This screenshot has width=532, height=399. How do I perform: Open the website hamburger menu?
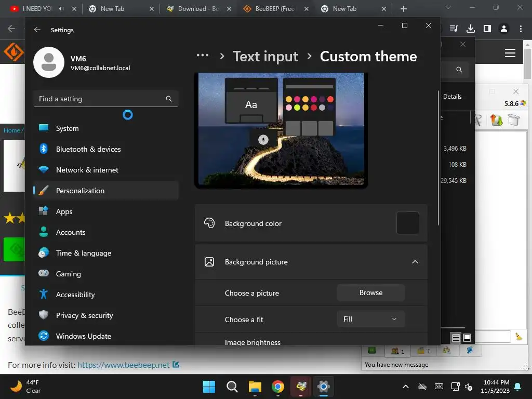(510, 53)
